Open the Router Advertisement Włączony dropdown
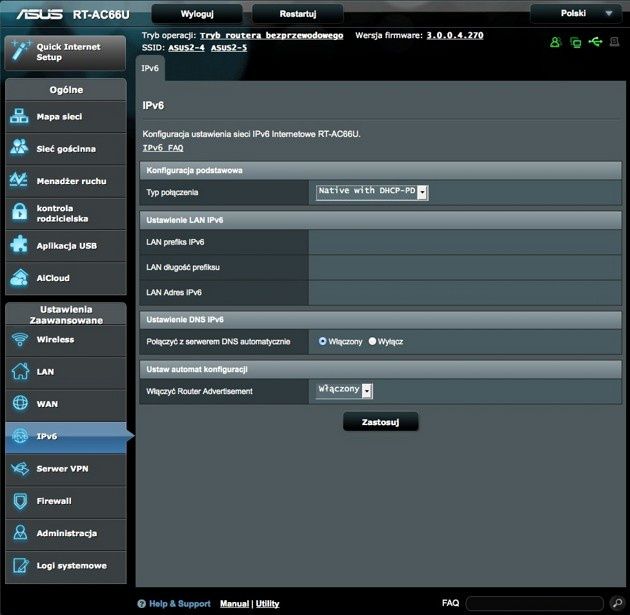The height and width of the screenshot is (615, 630). [x=344, y=390]
